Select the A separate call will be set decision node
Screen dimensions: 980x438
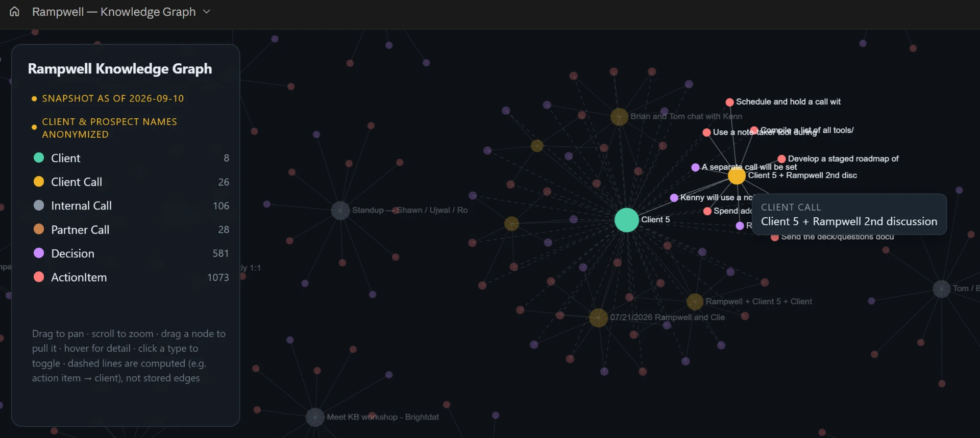695,167
